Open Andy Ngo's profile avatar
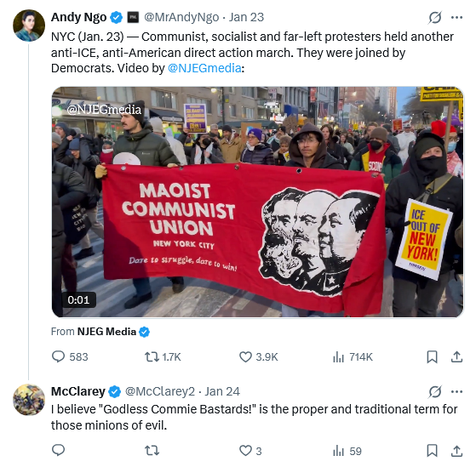Image resolution: width=476 pixels, height=467 pixels. click(29, 26)
